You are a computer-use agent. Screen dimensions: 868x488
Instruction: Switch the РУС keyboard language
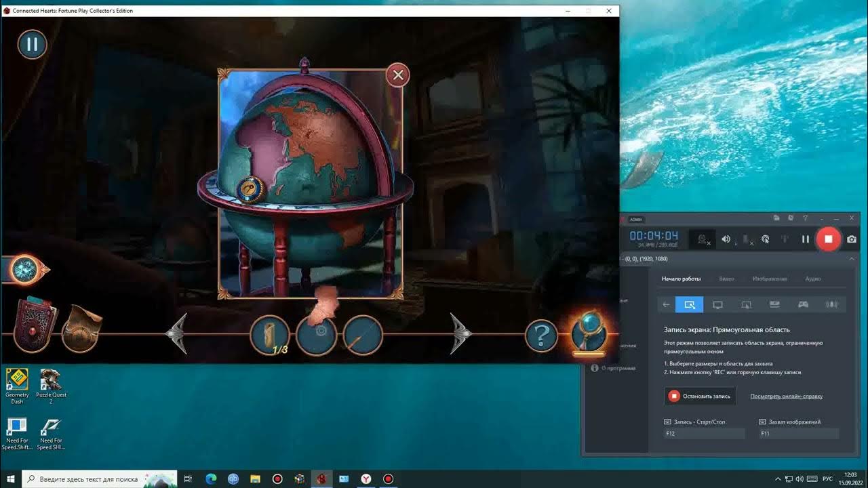pos(827,479)
